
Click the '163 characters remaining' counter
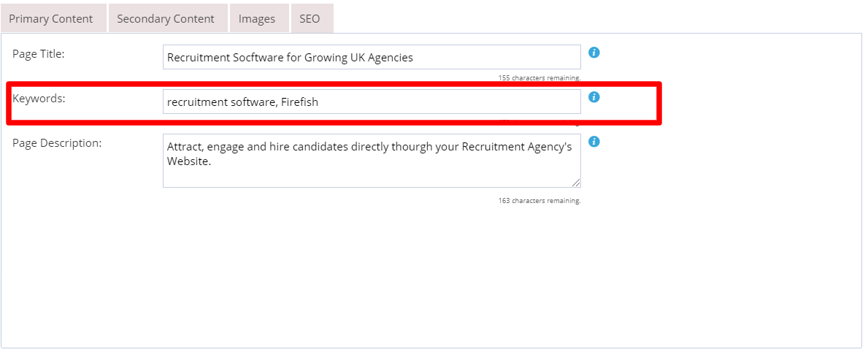(539, 200)
